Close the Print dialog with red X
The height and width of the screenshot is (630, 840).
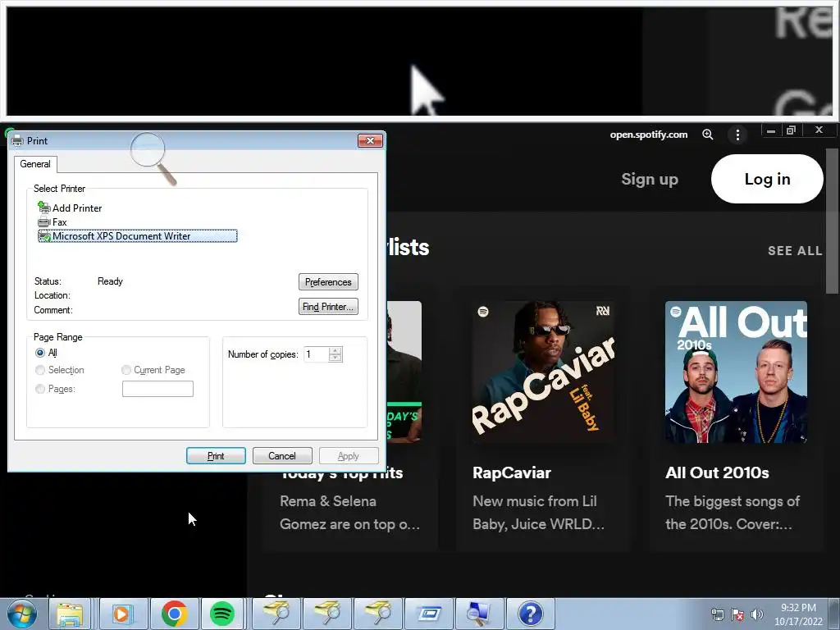[x=370, y=140]
